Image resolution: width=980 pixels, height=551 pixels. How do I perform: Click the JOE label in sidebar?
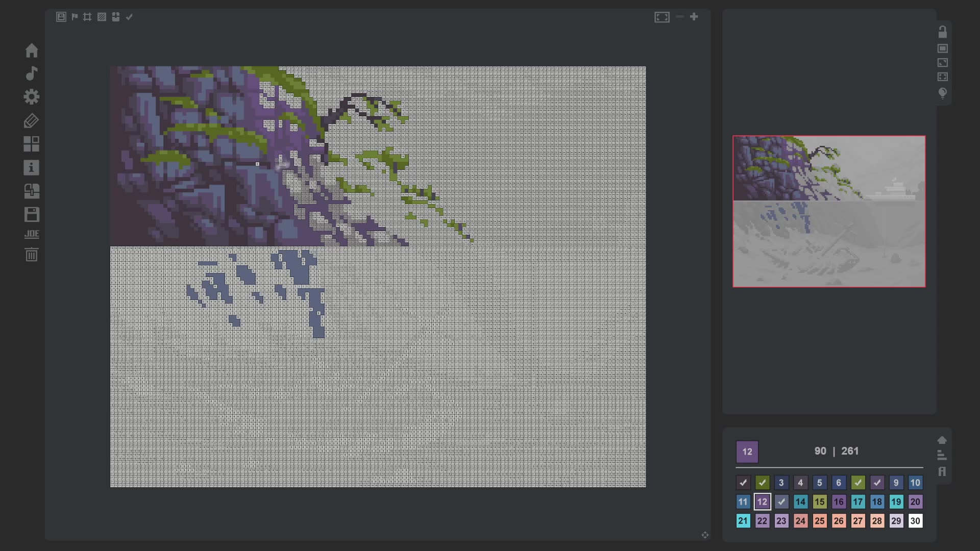click(32, 234)
